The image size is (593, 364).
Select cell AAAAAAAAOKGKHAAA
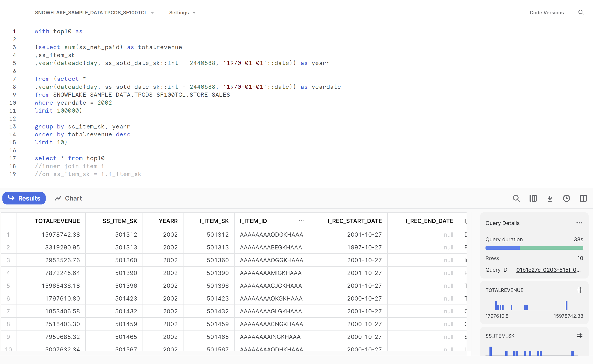tap(272, 299)
